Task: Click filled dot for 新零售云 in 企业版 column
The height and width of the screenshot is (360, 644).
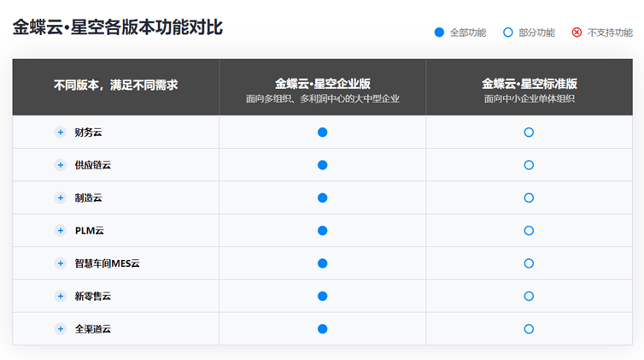Action: [322, 297]
